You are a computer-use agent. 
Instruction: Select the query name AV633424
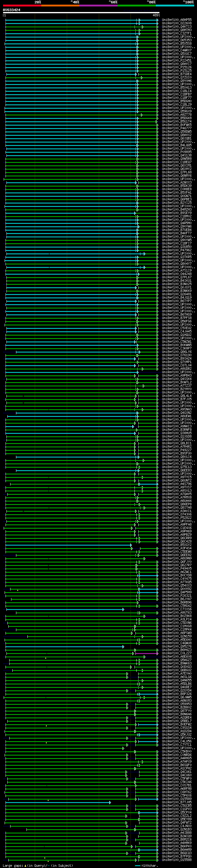pos(11,10)
